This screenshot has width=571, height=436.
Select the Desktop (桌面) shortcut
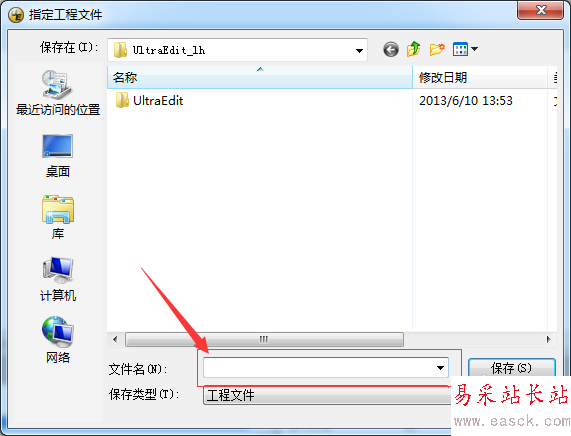(58, 156)
